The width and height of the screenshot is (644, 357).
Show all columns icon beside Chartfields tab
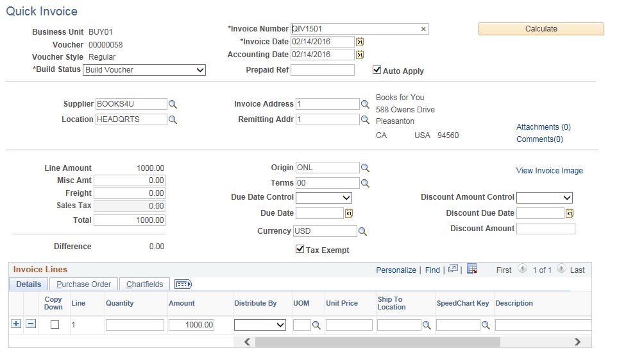click(x=183, y=284)
